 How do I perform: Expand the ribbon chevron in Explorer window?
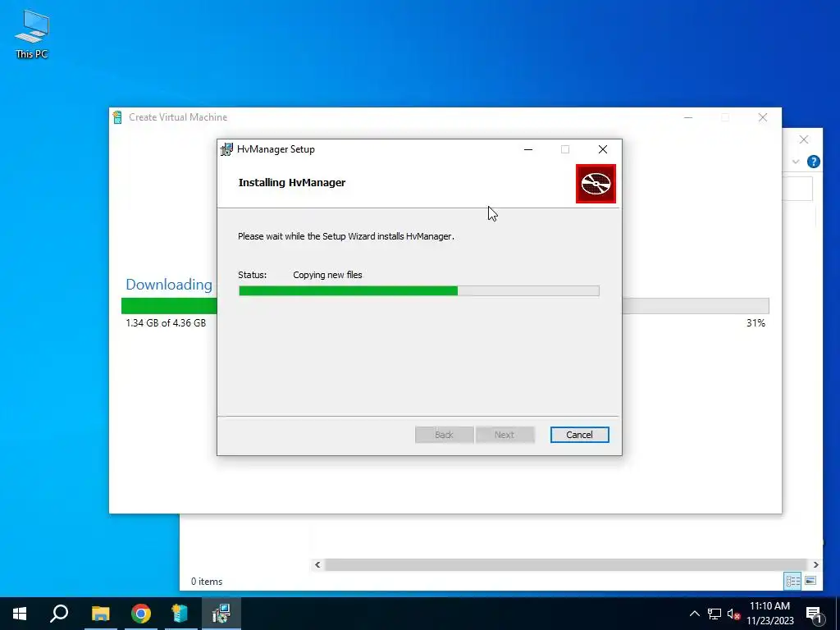coord(796,162)
